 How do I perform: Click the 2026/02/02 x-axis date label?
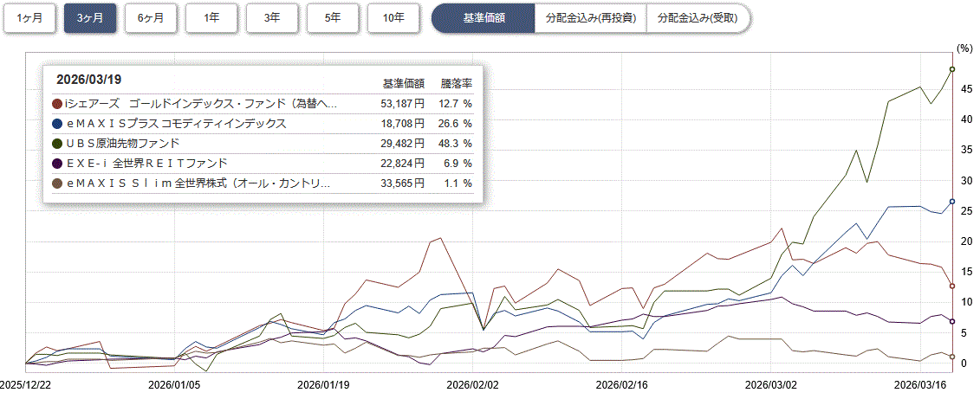pyautogui.click(x=472, y=383)
